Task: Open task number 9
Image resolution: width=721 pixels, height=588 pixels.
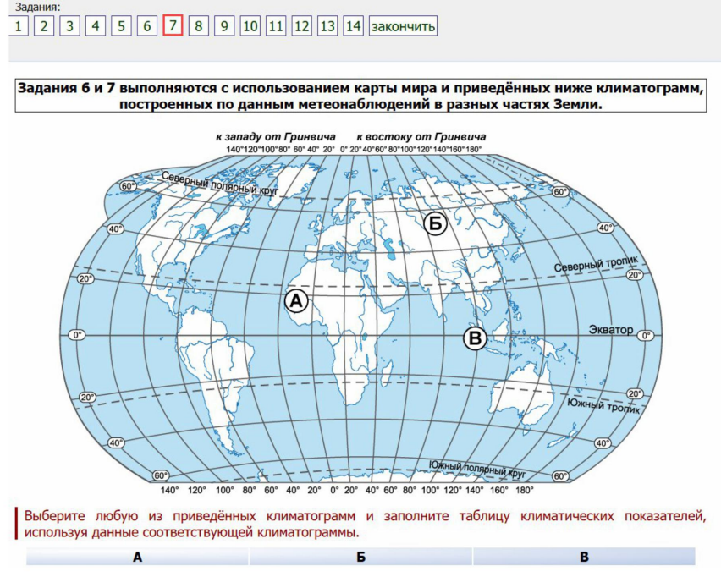Action: point(224,26)
